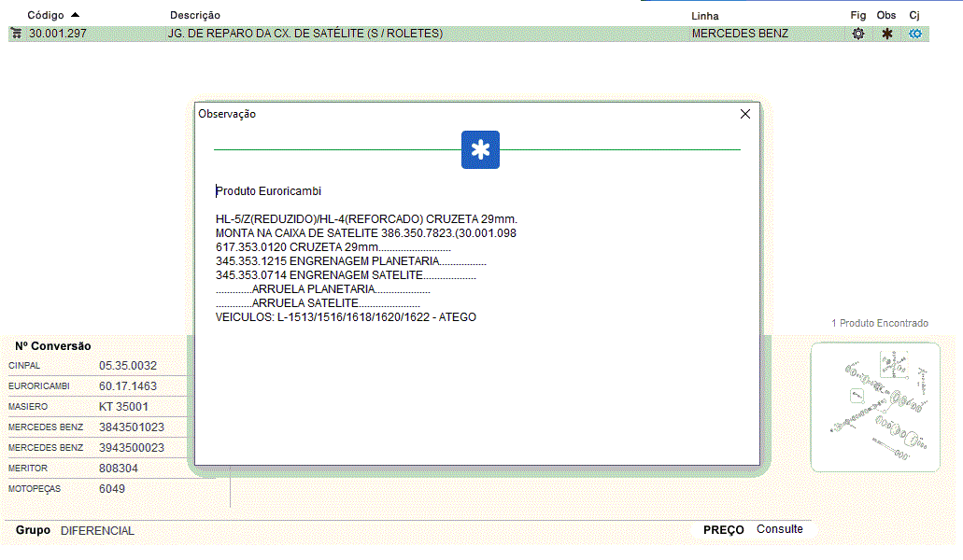Viewport: 963px width, 560px height.
Task: Open the figure gear icon under Fig
Action: pyautogui.click(x=857, y=34)
